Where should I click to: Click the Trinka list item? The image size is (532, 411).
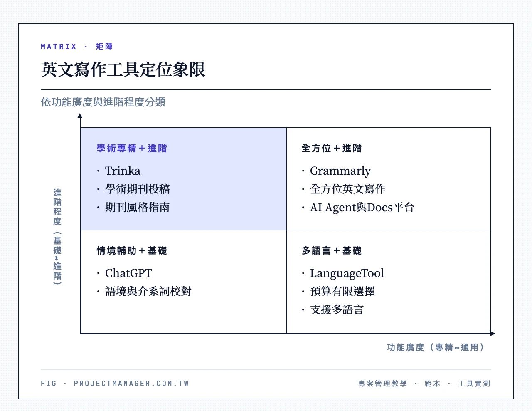coord(123,171)
